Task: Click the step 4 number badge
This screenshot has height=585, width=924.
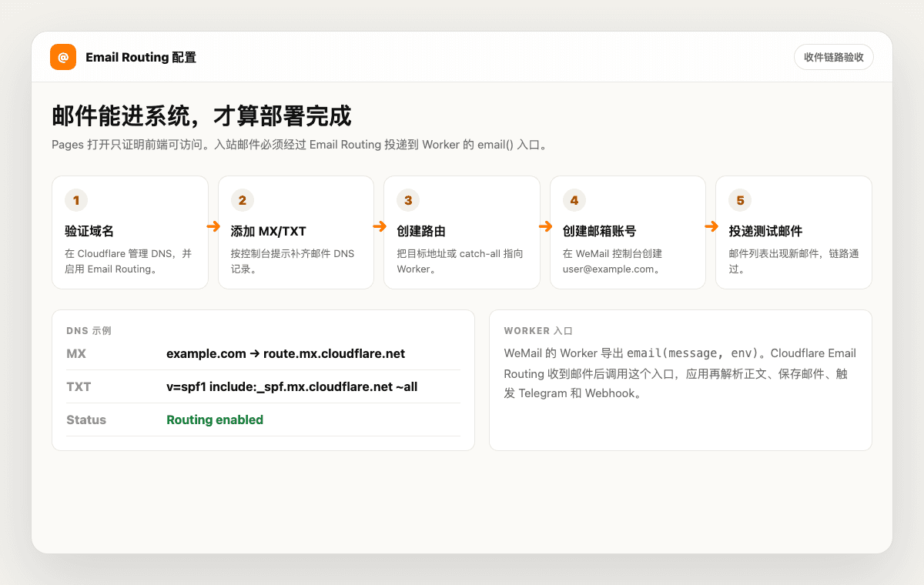Action: (x=574, y=200)
